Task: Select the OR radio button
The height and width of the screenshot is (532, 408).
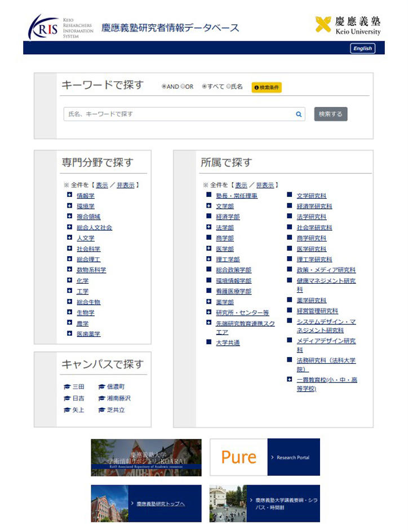Action: (183, 87)
